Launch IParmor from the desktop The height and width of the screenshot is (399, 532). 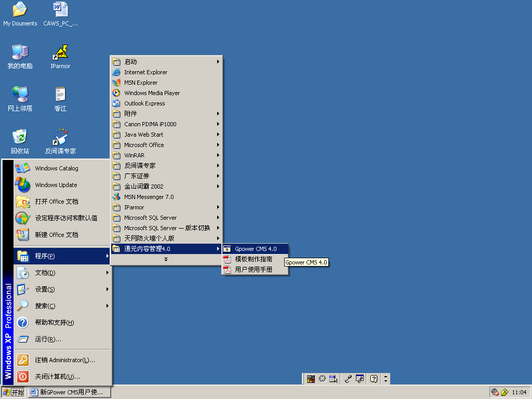click(60, 56)
